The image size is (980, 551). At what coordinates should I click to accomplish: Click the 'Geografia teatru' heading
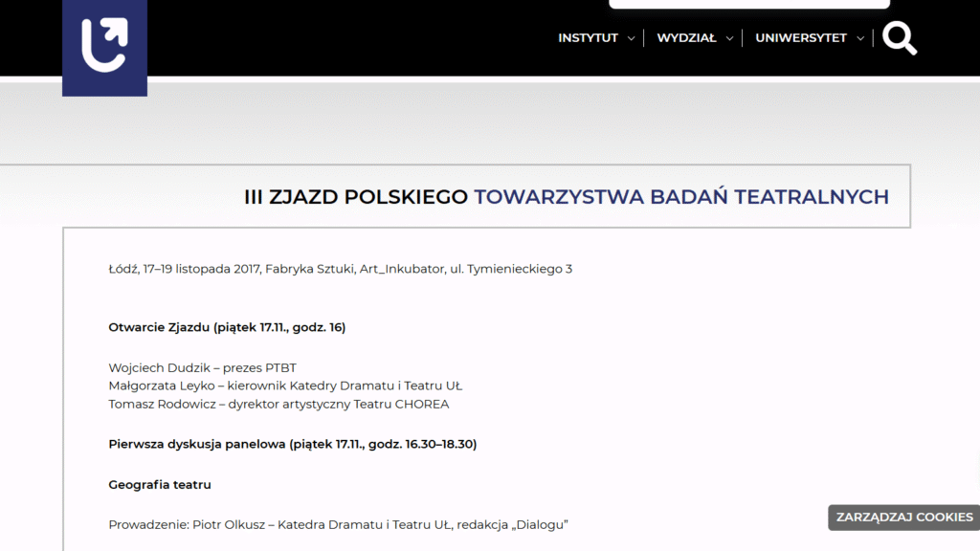coord(160,485)
